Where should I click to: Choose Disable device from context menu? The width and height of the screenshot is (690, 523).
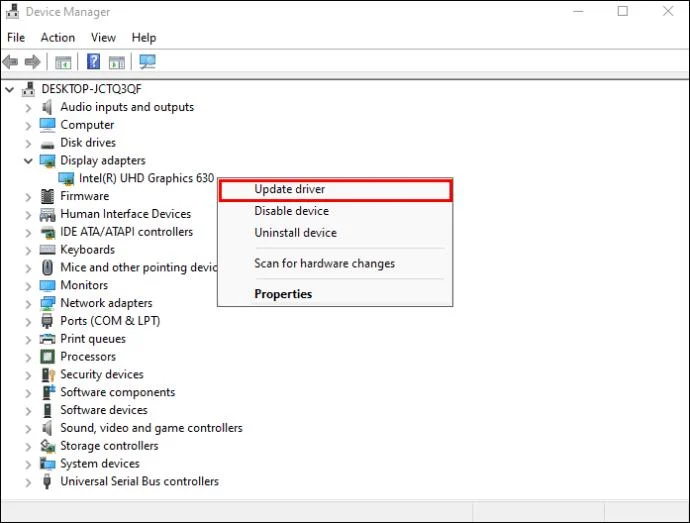tap(335, 211)
